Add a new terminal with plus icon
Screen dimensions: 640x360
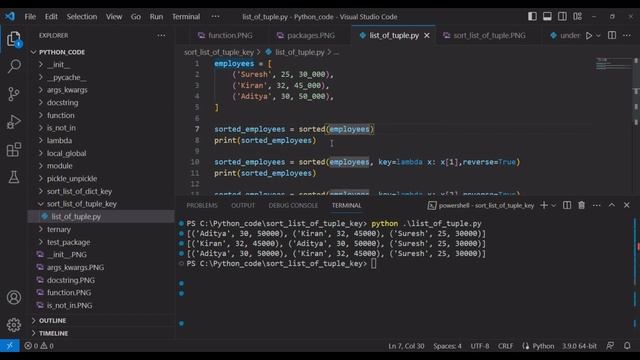coord(544,205)
